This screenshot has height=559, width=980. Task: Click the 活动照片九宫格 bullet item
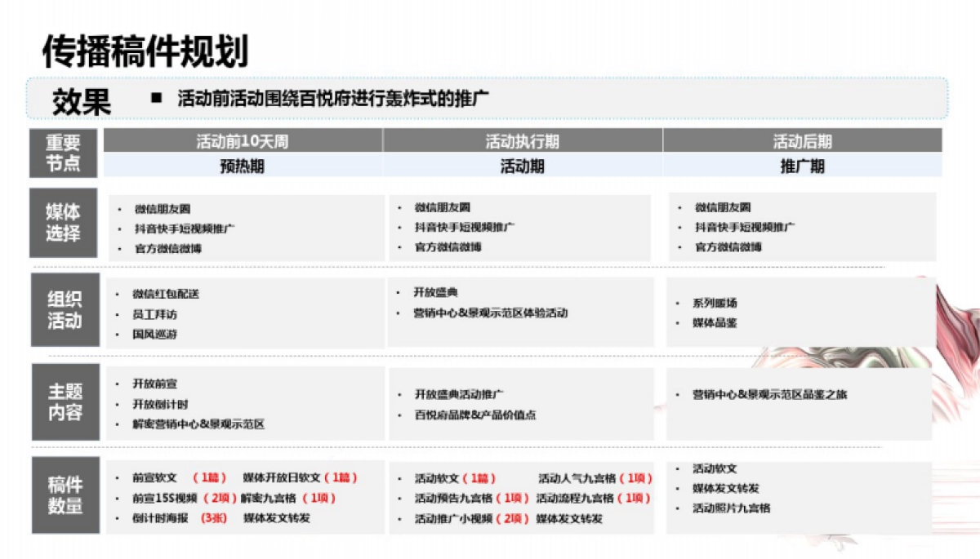pos(731,508)
